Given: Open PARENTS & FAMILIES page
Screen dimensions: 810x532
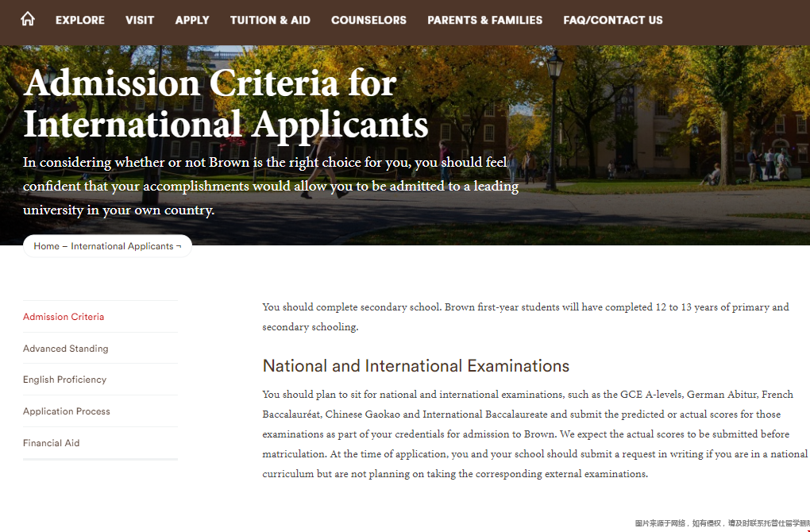Looking at the screenshot, I should tap(484, 20).
